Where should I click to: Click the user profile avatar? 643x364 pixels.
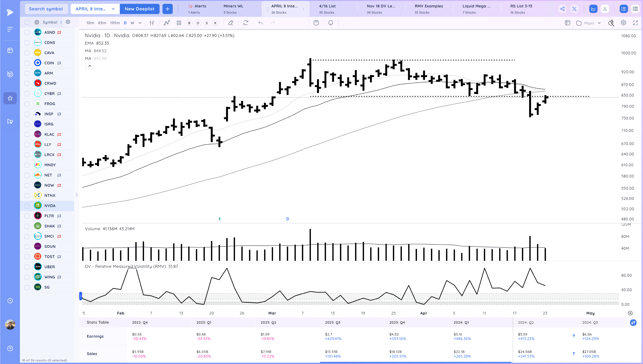[10, 324]
